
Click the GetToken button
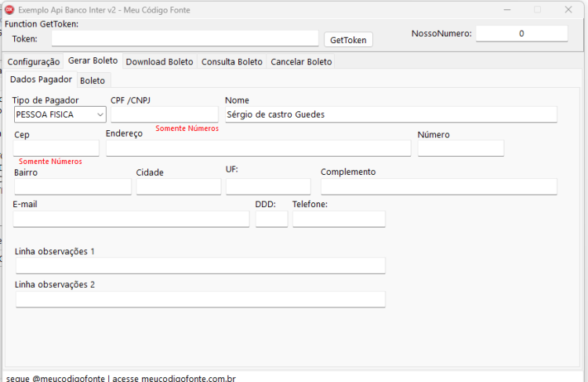pyautogui.click(x=348, y=40)
